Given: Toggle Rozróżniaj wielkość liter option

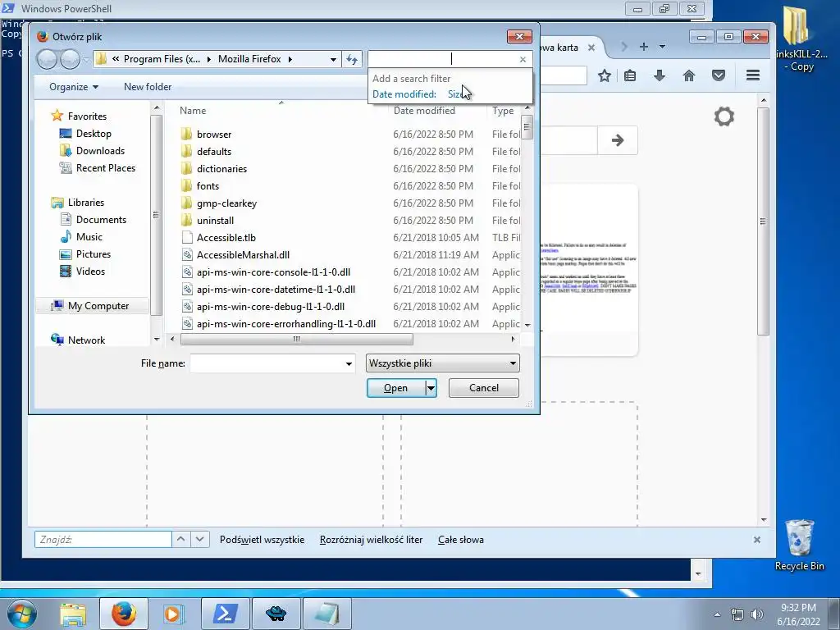Looking at the screenshot, I should click(x=372, y=540).
